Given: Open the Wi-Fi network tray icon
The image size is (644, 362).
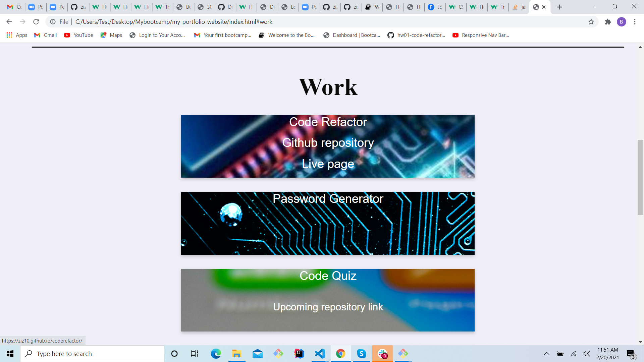Looking at the screenshot, I should [574, 354].
